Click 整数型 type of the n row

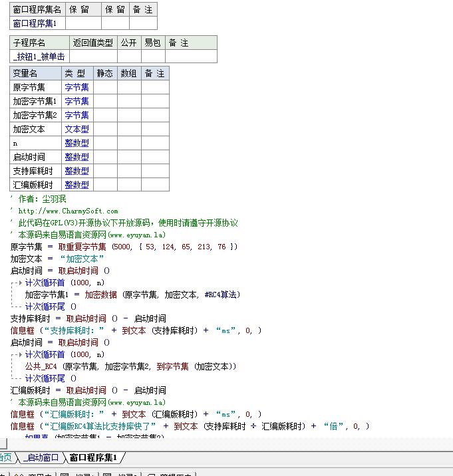pyautogui.click(x=77, y=143)
